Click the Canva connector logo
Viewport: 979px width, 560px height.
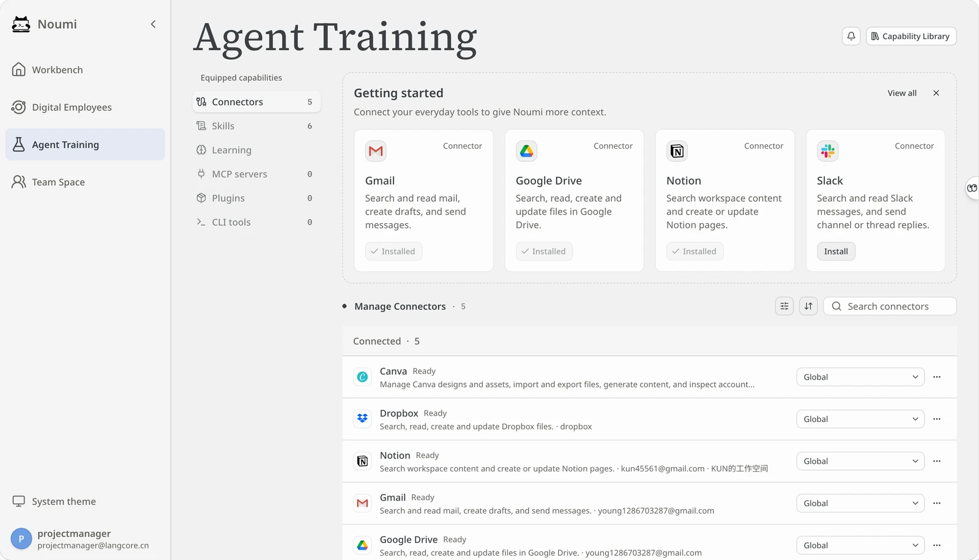click(362, 377)
